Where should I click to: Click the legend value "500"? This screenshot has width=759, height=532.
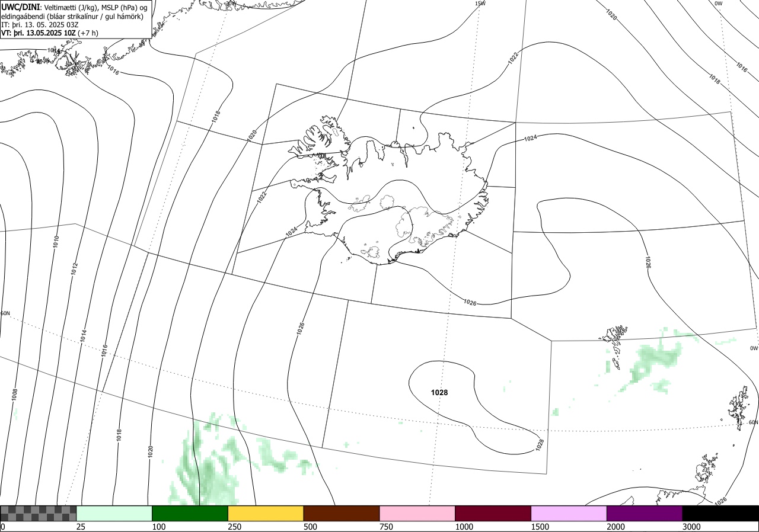[311, 527]
